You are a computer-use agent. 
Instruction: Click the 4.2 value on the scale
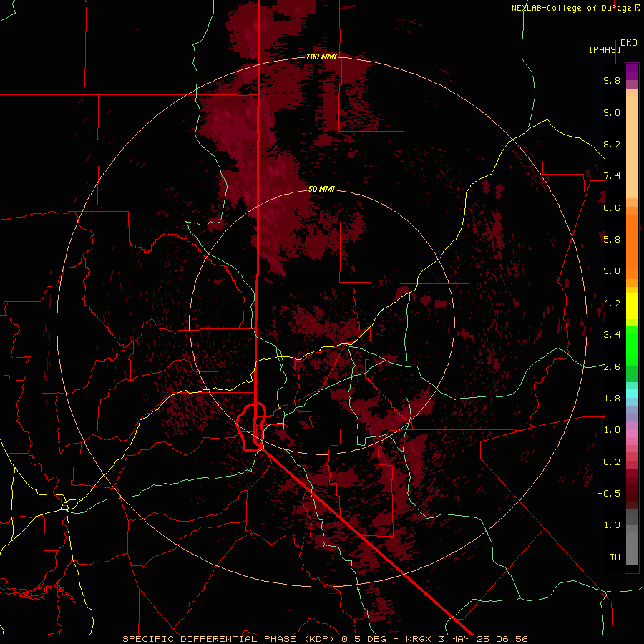pos(612,303)
